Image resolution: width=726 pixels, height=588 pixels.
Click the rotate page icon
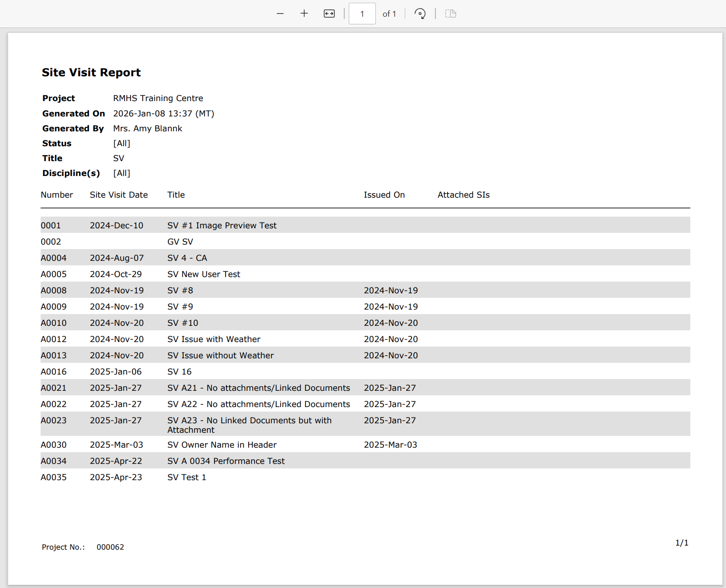click(x=420, y=14)
